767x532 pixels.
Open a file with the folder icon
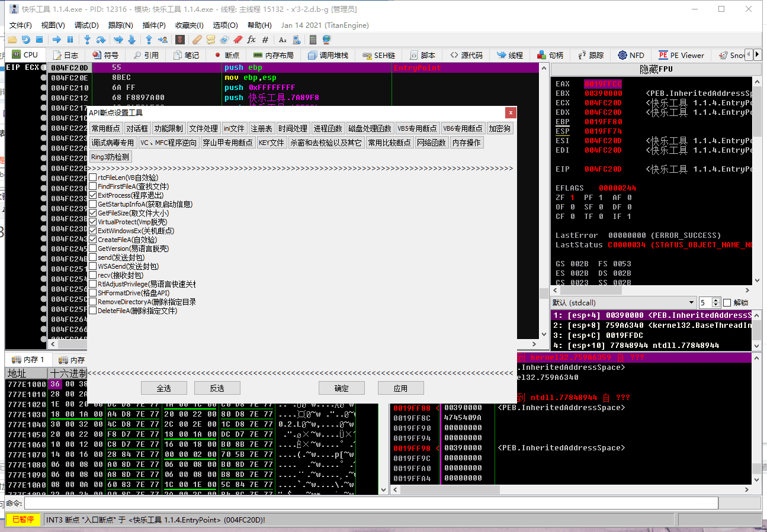point(12,40)
